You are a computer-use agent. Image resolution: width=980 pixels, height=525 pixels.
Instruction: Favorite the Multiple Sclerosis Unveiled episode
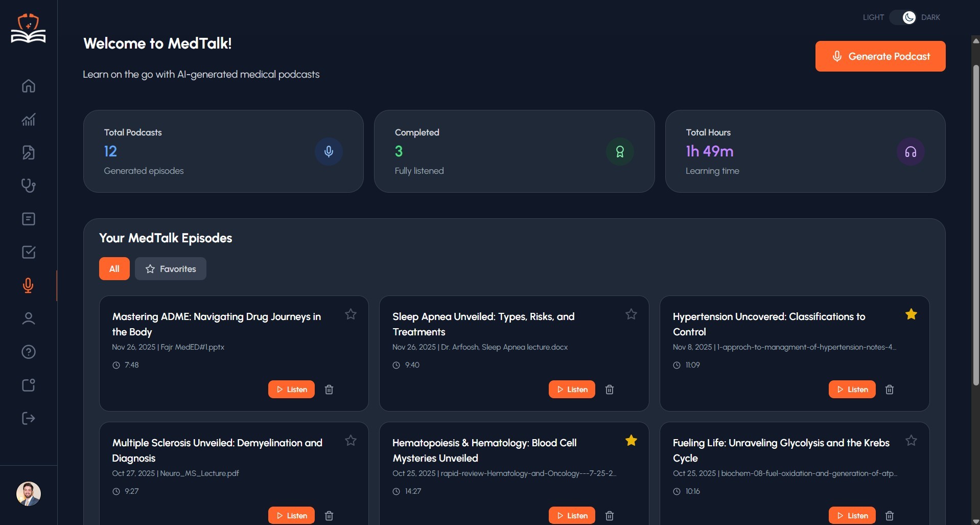[x=351, y=441]
